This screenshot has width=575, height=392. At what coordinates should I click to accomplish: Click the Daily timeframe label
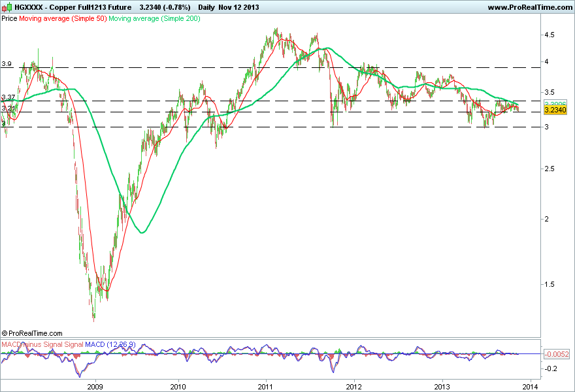click(x=206, y=7)
